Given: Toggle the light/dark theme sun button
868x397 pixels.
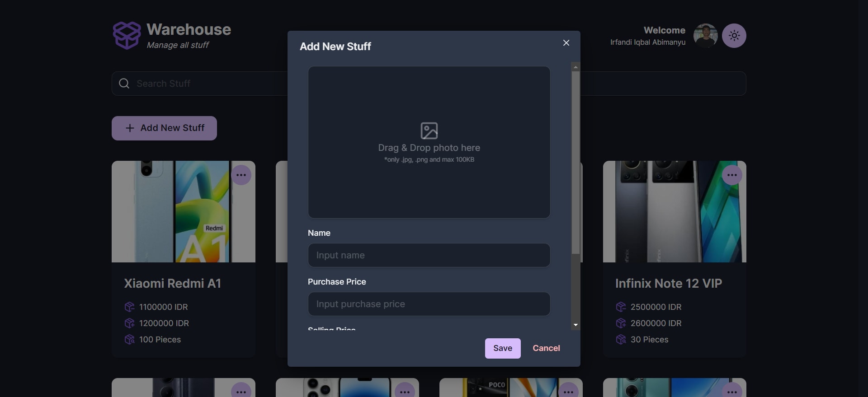Looking at the screenshot, I should click(x=734, y=36).
